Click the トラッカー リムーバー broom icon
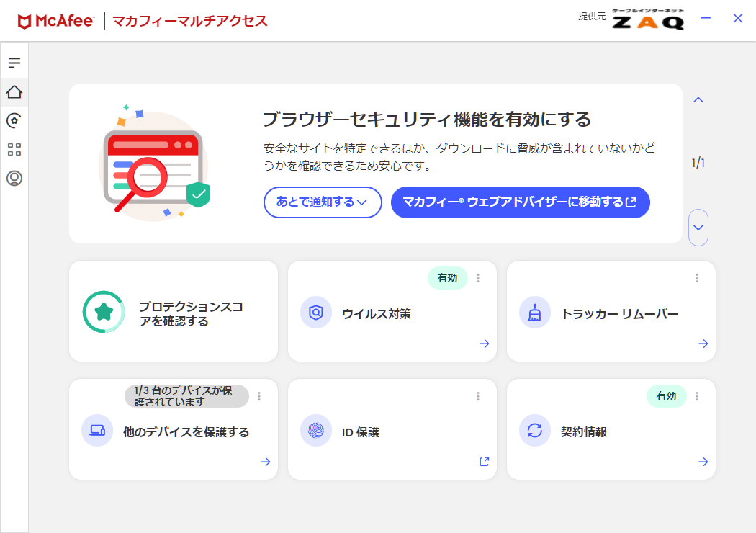The image size is (756, 533). [535, 313]
